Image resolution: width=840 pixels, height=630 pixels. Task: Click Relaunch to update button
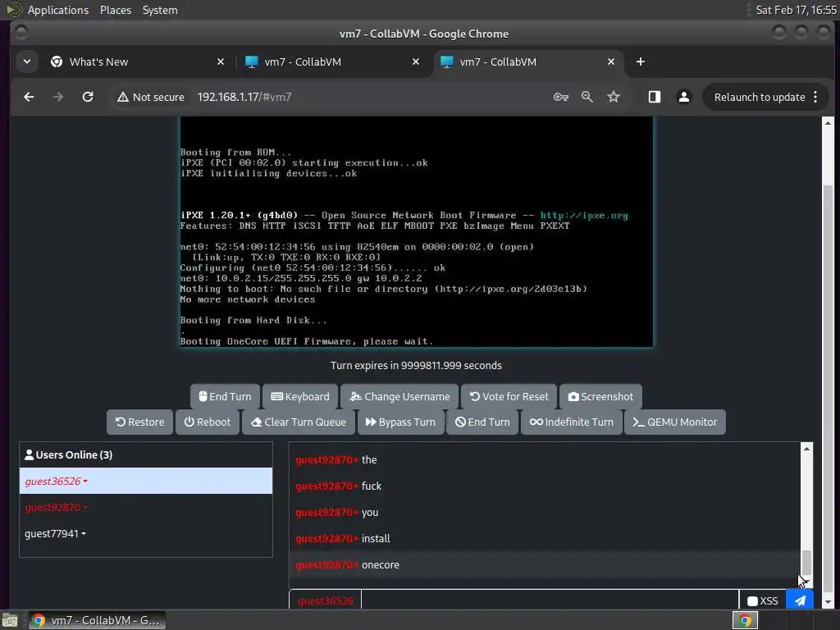point(760,97)
